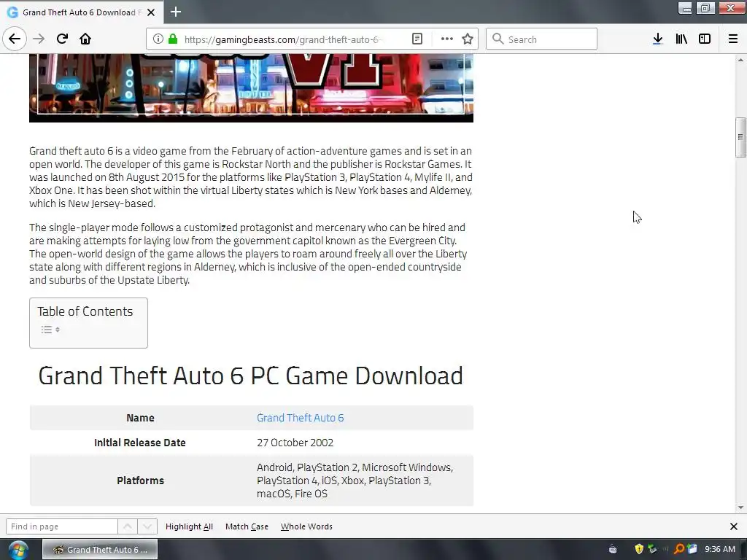Open the Windows Start menu

coord(18,550)
